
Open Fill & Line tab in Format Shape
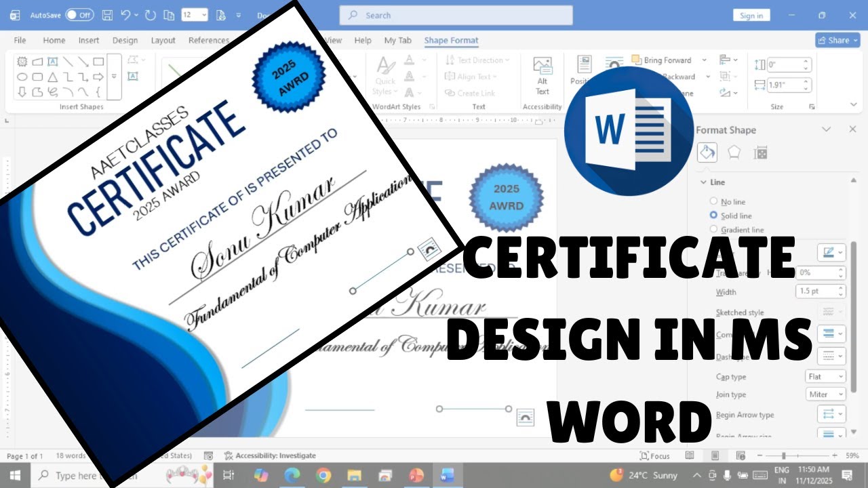[707, 152]
